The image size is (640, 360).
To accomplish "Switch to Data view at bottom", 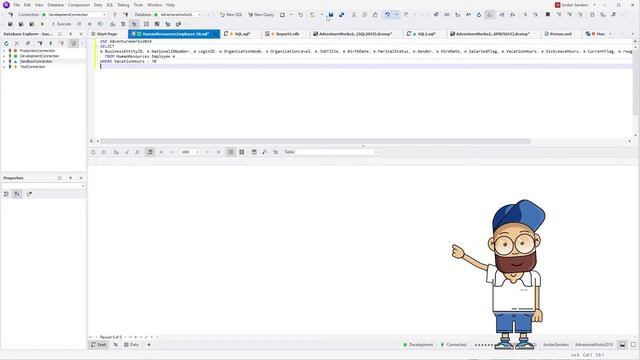I will (x=131, y=344).
